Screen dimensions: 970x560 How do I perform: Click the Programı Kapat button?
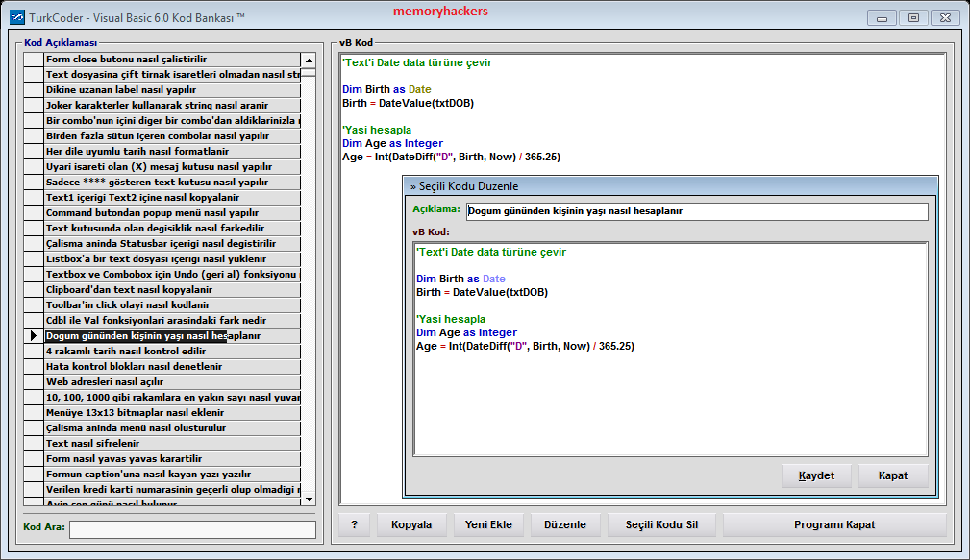coord(834,524)
